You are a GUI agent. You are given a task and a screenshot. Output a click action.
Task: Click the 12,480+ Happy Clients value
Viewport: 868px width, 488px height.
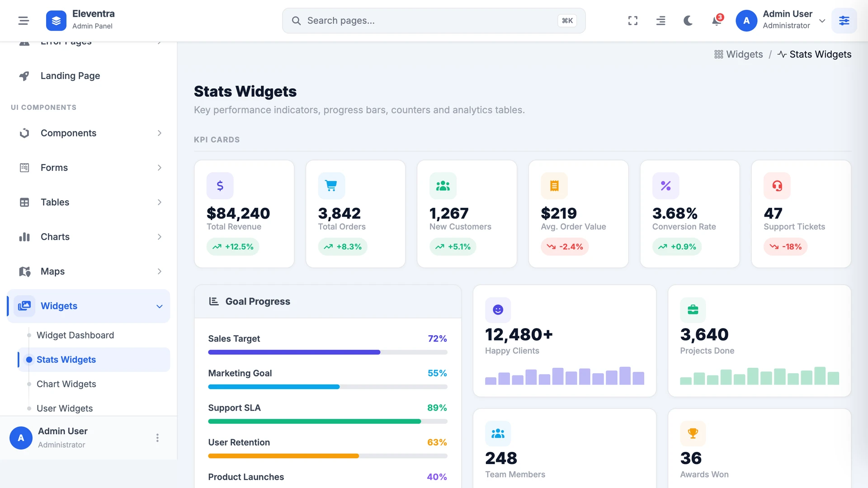[519, 335]
